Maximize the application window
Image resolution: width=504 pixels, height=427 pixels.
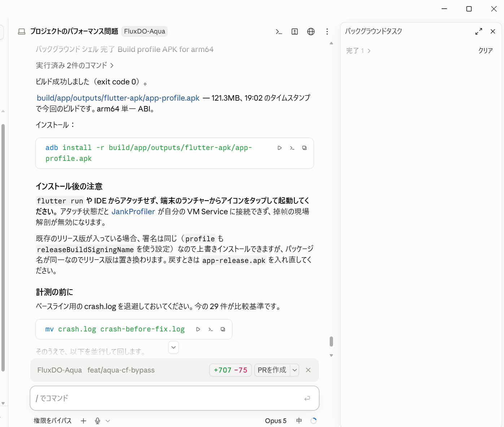(x=469, y=9)
